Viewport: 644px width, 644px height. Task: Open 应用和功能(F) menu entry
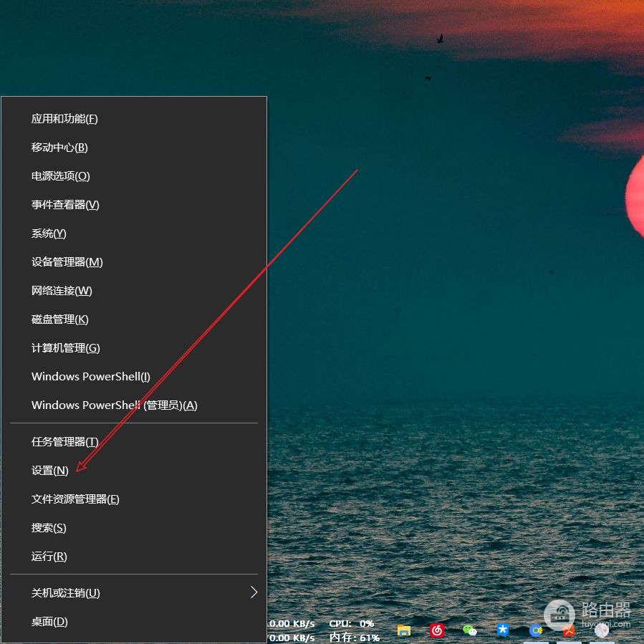click(x=64, y=119)
